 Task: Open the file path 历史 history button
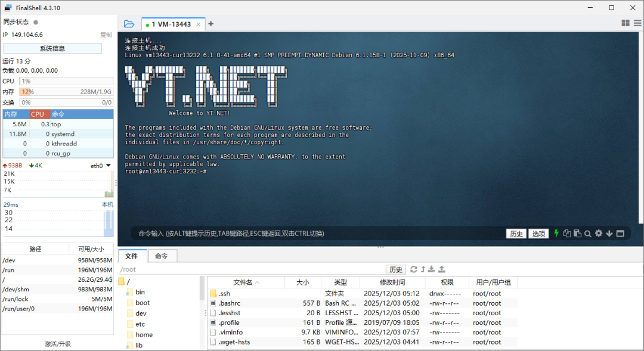396,269
